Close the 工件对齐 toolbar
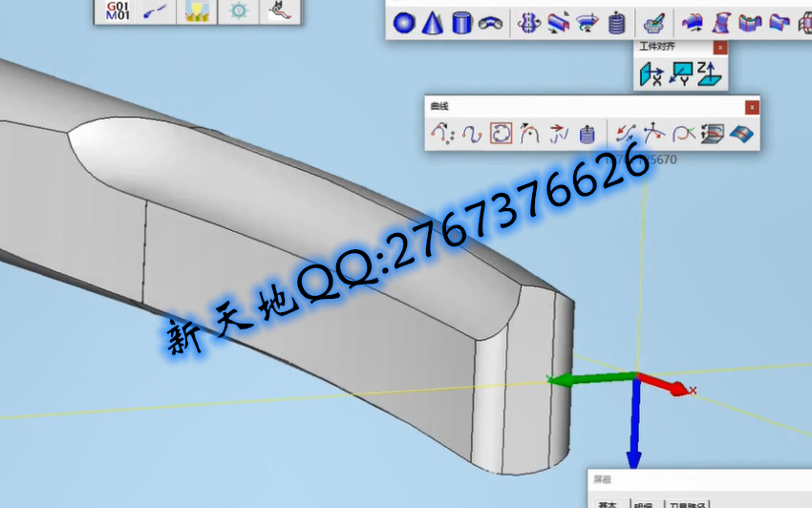The image size is (812, 508). coord(720,47)
